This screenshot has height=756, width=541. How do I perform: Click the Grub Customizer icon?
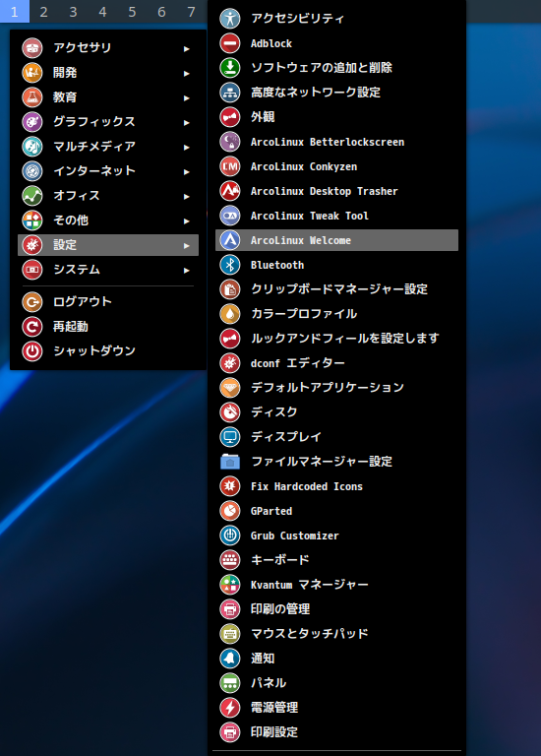(x=230, y=535)
